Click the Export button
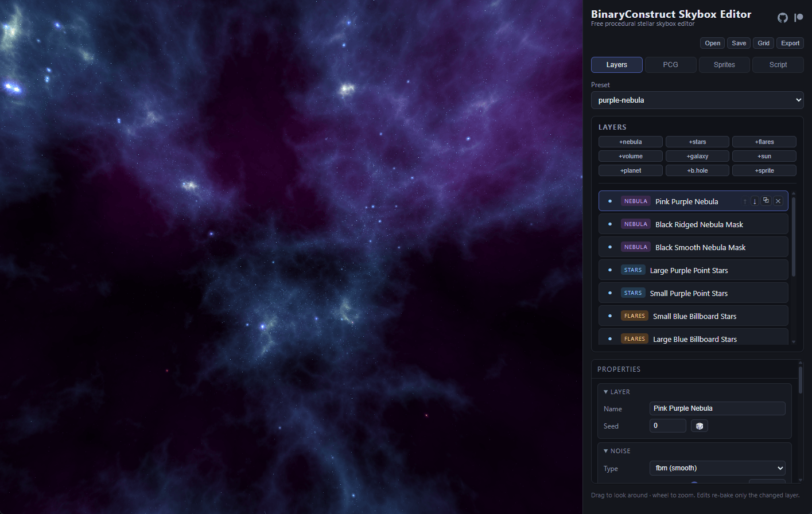Image resolution: width=812 pixels, height=514 pixels. pos(790,43)
